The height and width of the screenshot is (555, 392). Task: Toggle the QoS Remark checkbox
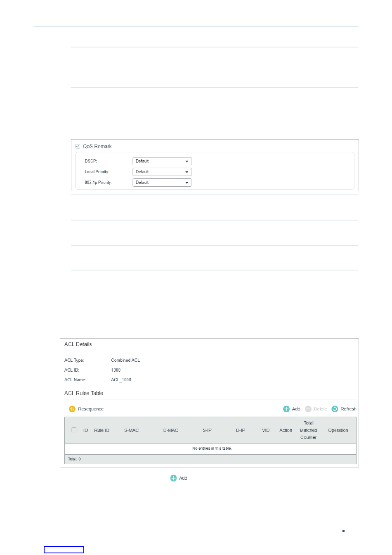(78, 146)
